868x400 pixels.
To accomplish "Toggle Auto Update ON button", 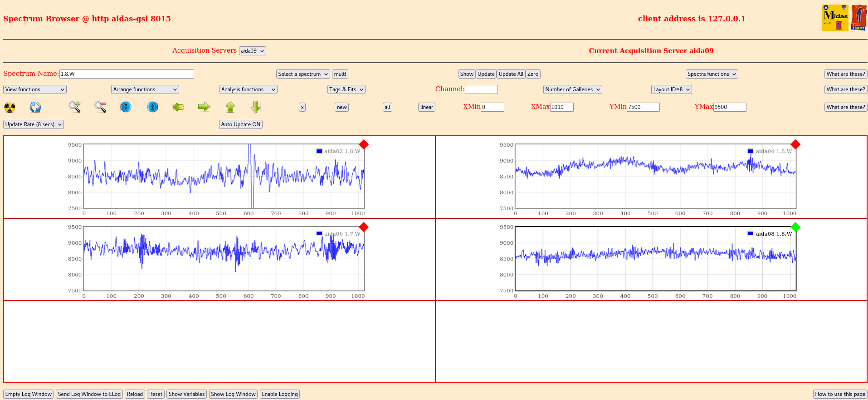I will pos(241,124).
